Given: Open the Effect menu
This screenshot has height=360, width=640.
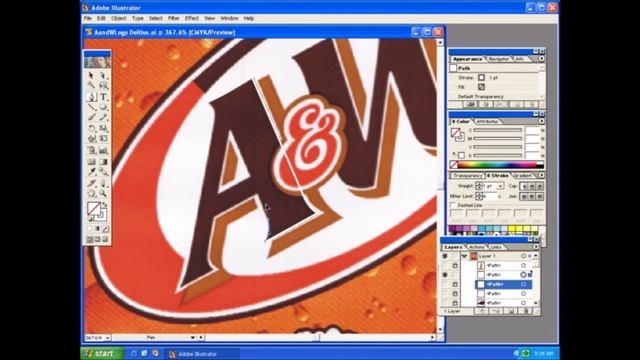Looking at the screenshot, I should [192, 18].
